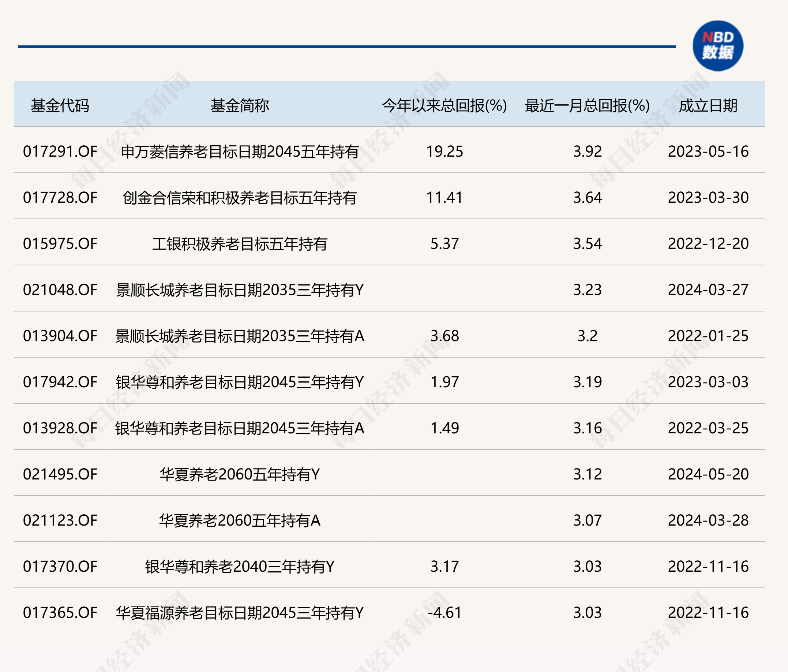Image resolution: width=788 pixels, height=672 pixels.
Task: Select fund name 景顺长城养老目标日期2035三年持有Y
Action: point(240,290)
